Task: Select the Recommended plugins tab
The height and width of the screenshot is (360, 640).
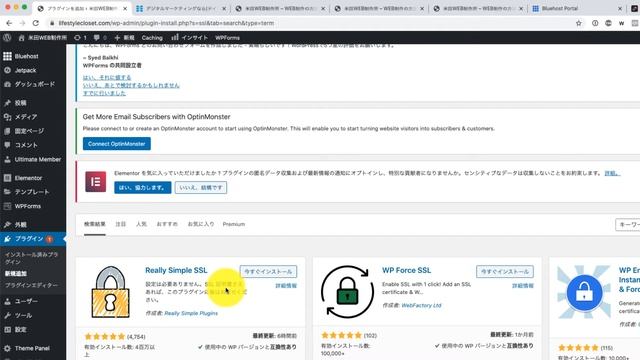Action: coord(167,224)
